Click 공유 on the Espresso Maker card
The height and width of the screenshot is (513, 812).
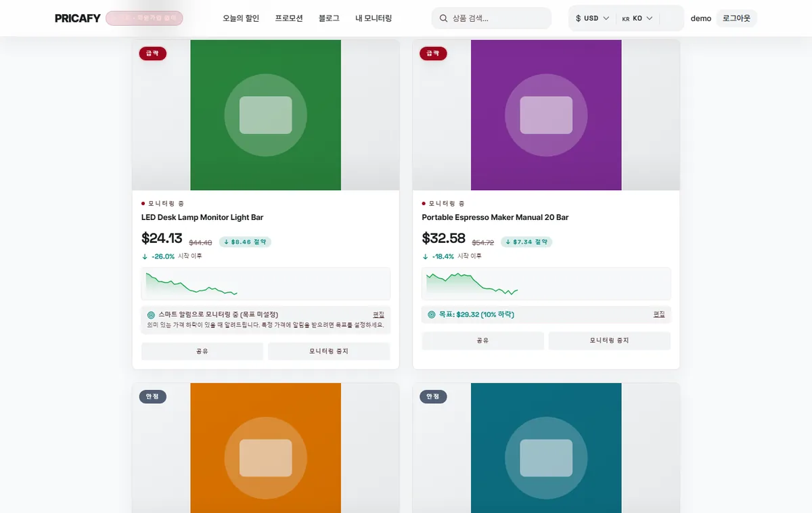coord(482,340)
